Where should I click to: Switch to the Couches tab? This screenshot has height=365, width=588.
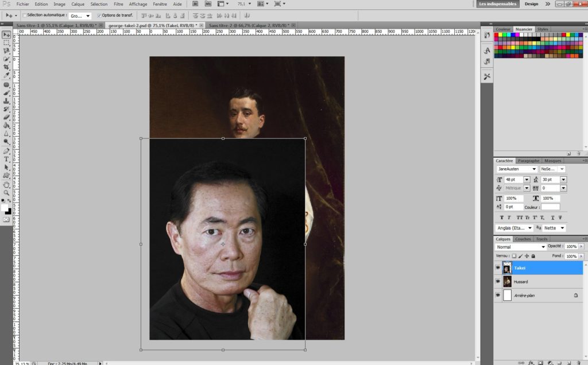[x=523, y=239]
